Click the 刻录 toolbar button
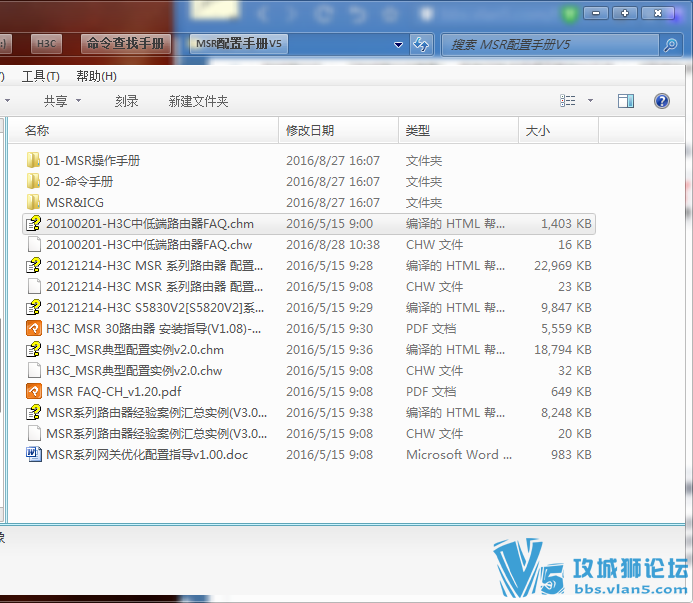This screenshot has width=693, height=603. (126, 101)
